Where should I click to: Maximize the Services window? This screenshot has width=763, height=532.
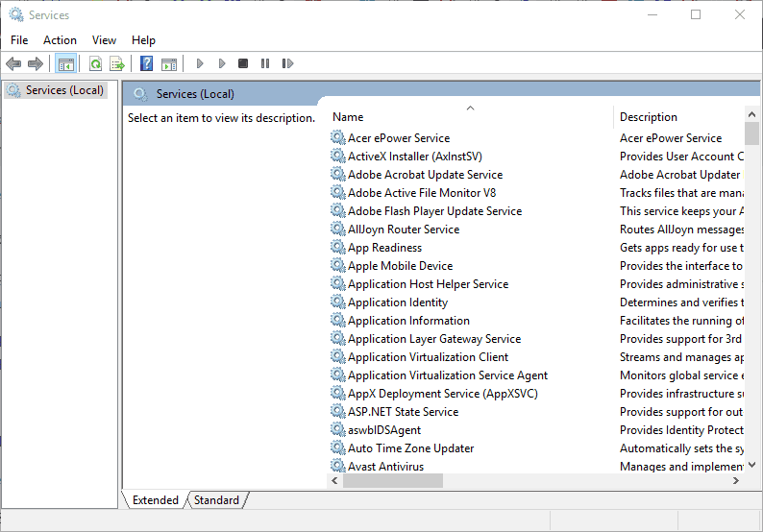pyautogui.click(x=696, y=14)
